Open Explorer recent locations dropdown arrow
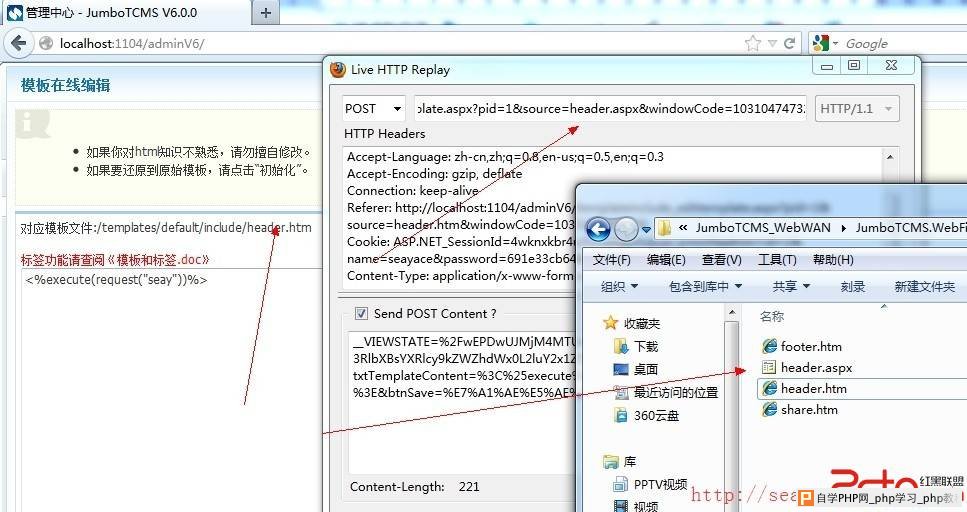 tap(646, 229)
